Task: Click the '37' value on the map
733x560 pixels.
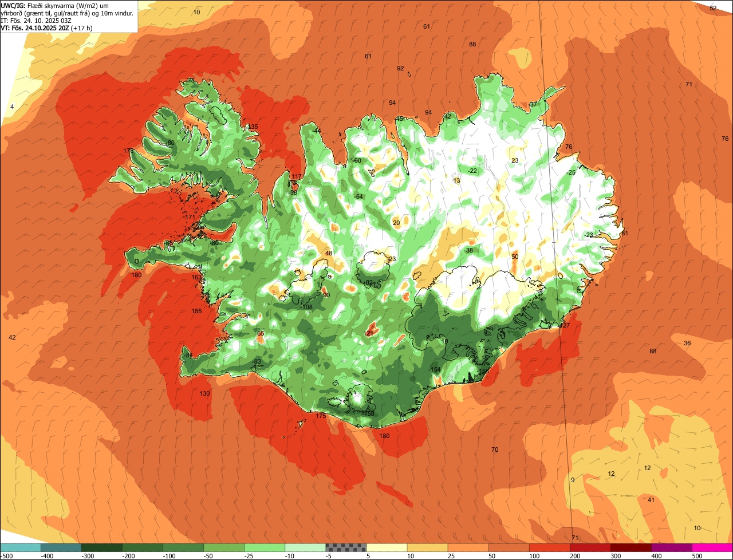Action: [533, 104]
